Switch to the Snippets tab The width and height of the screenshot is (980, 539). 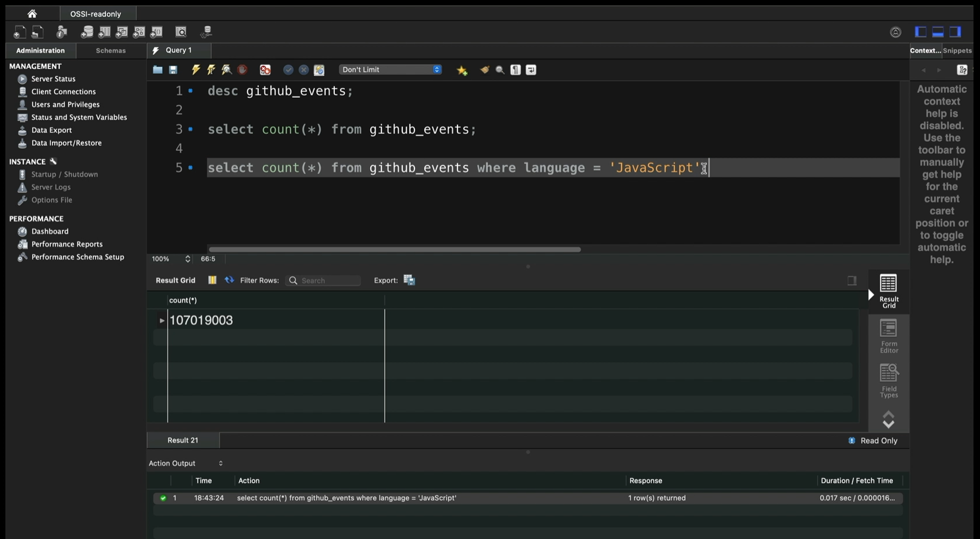pyautogui.click(x=957, y=50)
